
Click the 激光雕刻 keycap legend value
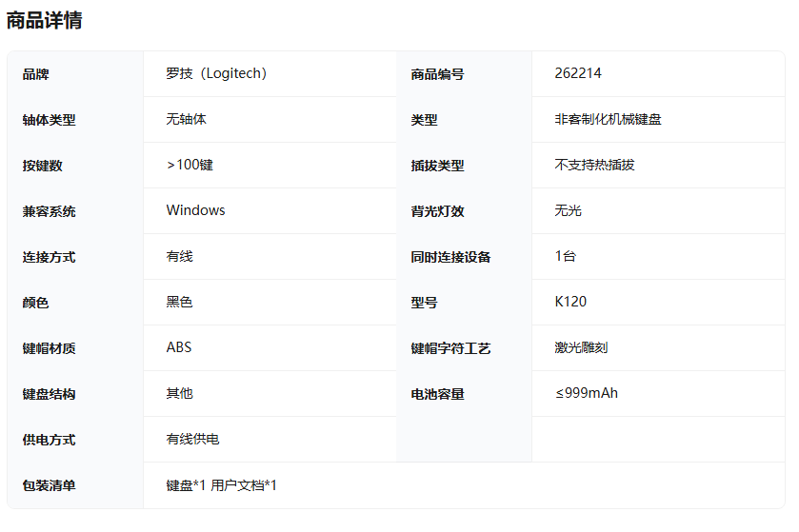click(x=581, y=347)
